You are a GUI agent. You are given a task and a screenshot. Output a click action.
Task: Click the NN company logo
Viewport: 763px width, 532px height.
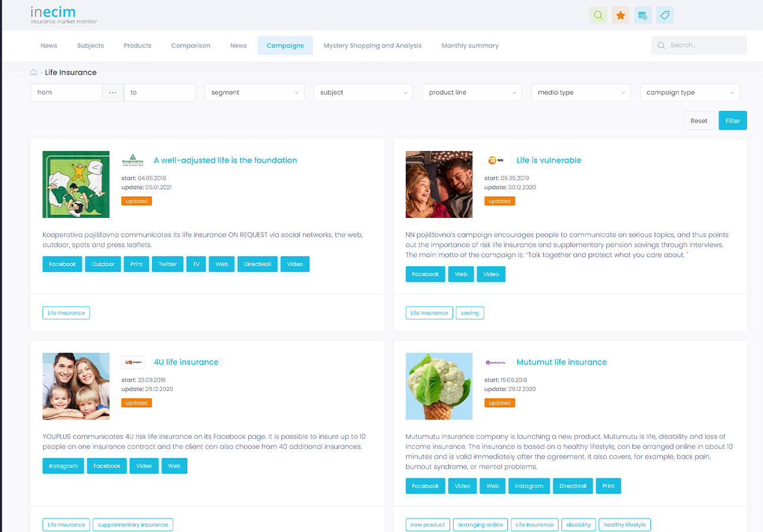click(x=496, y=160)
